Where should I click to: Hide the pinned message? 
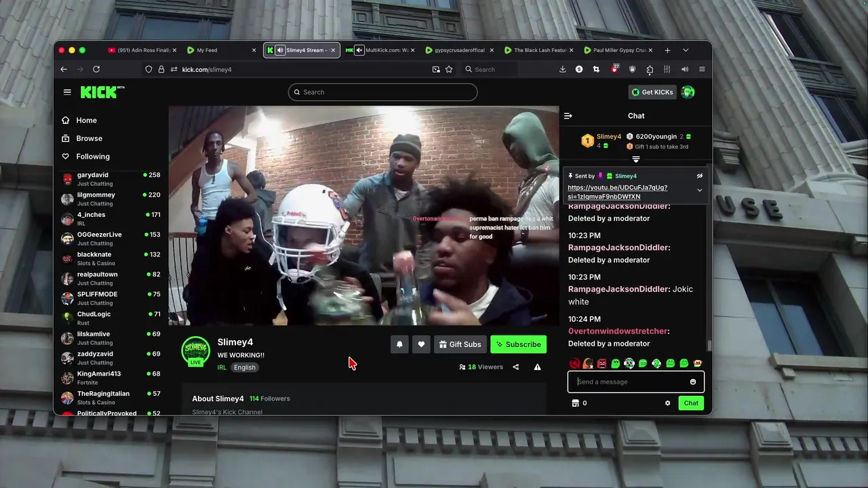point(700,176)
